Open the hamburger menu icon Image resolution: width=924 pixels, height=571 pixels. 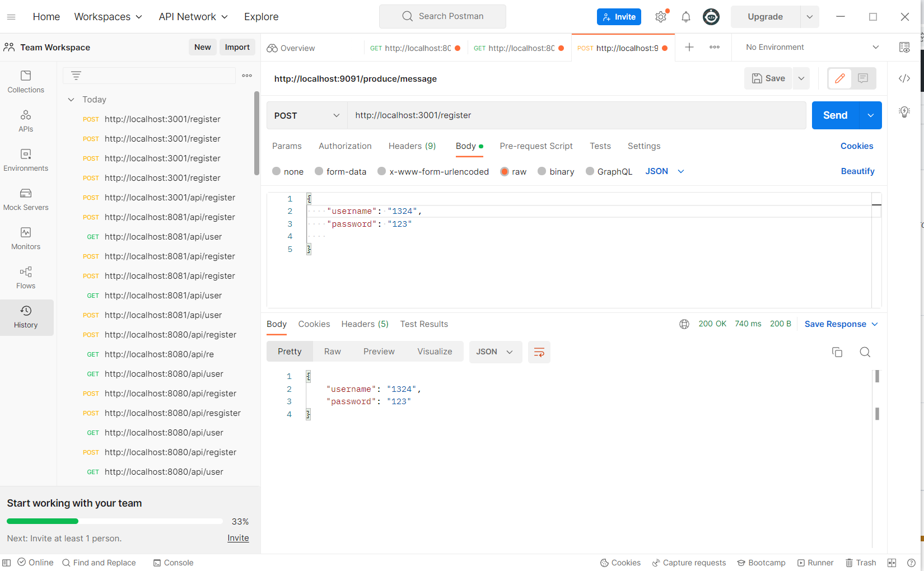(x=11, y=17)
